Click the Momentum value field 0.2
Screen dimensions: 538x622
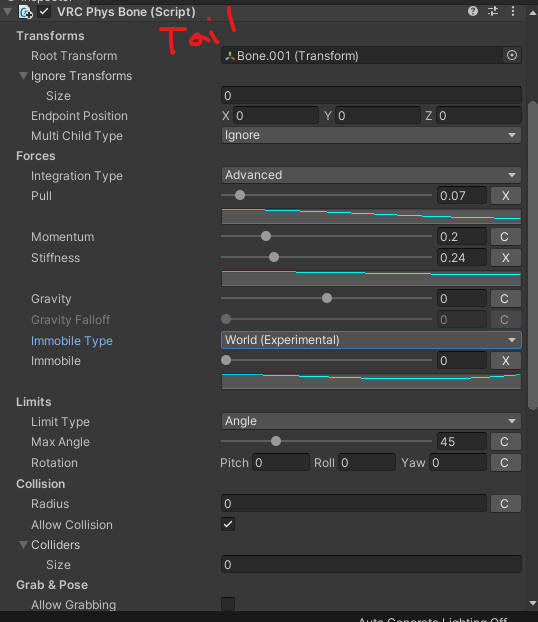coord(462,237)
